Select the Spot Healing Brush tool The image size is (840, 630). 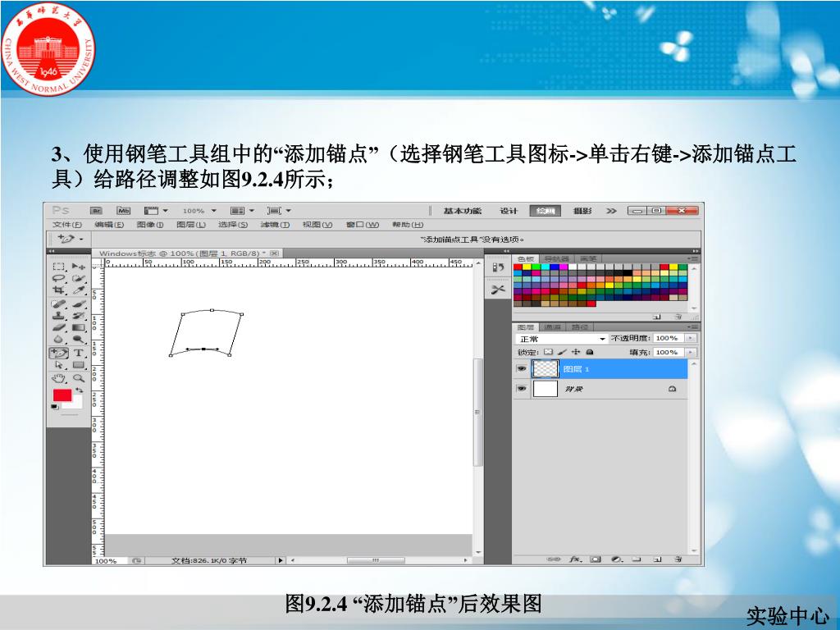[58, 304]
